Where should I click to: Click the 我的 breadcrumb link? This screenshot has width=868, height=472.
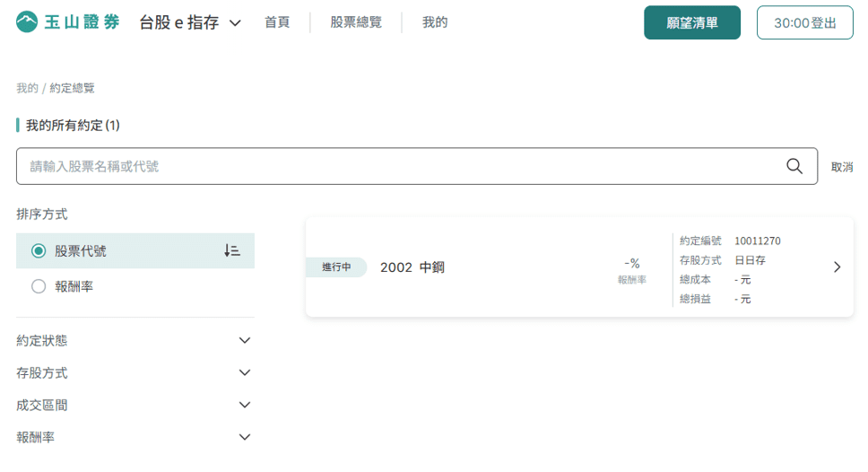click(x=27, y=88)
